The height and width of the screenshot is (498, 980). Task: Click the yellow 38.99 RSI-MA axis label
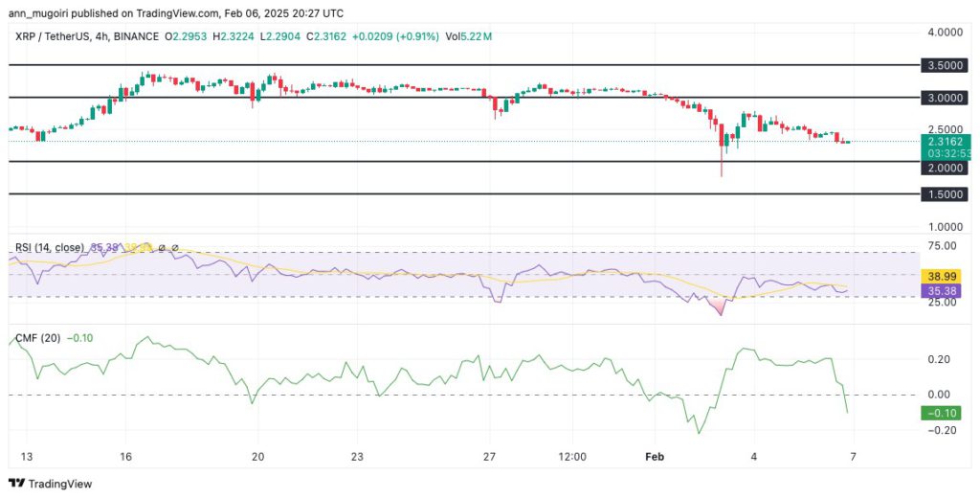pyautogui.click(x=942, y=276)
